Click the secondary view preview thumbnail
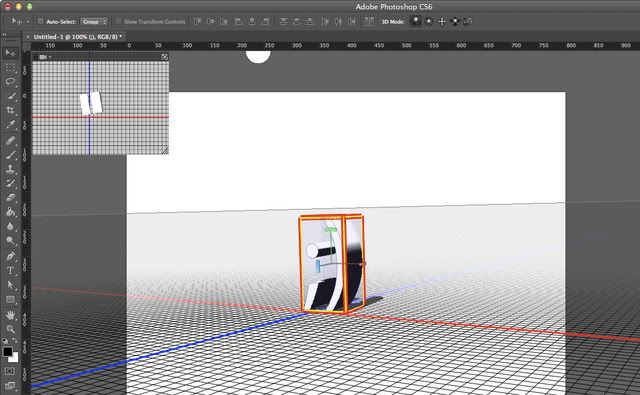 tap(100, 108)
